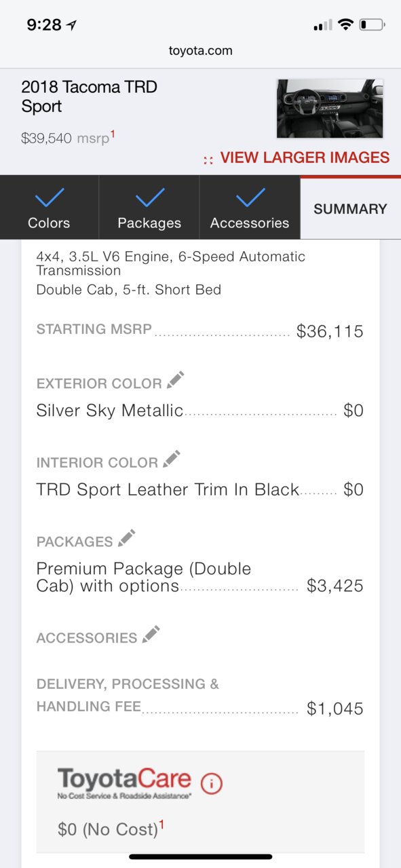The image size is (401, 868).
Task: Edit exterior color with pencil icon
Action: click(x=175, y=380)
